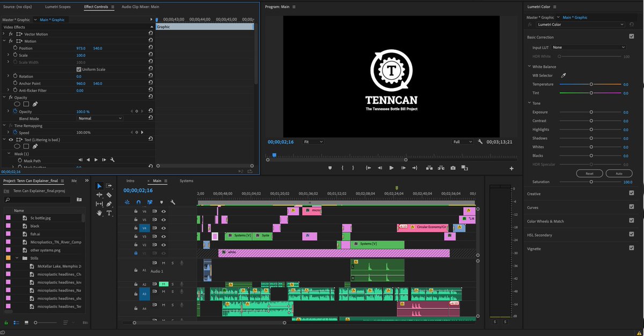Toggle the Curves section checkbox
This screenshot has width=644, height=336.
[631, 207]
